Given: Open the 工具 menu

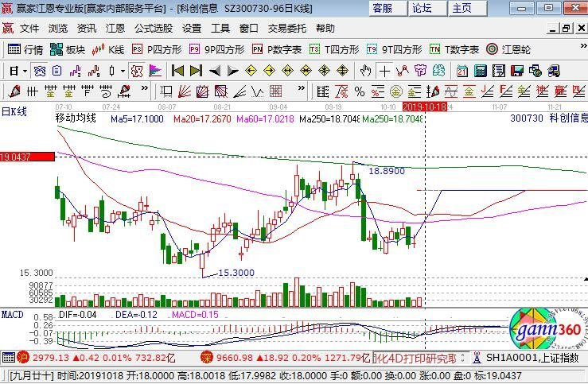Looking at the screenshot, I should [220, 29].
